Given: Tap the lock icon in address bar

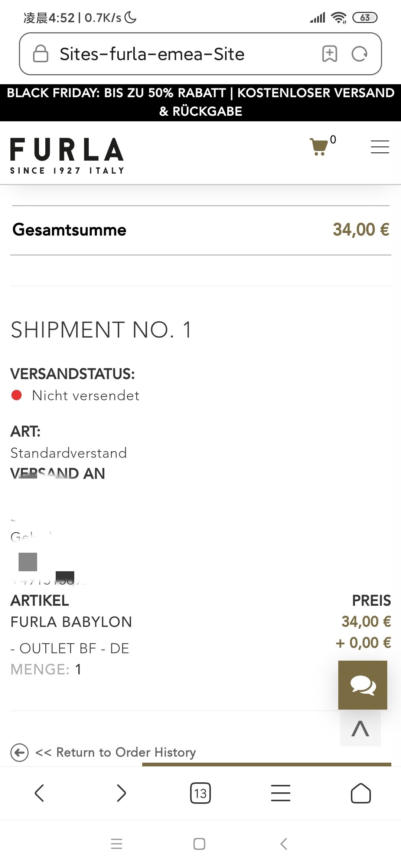Looking at the screenshot, I should point(41,54).
